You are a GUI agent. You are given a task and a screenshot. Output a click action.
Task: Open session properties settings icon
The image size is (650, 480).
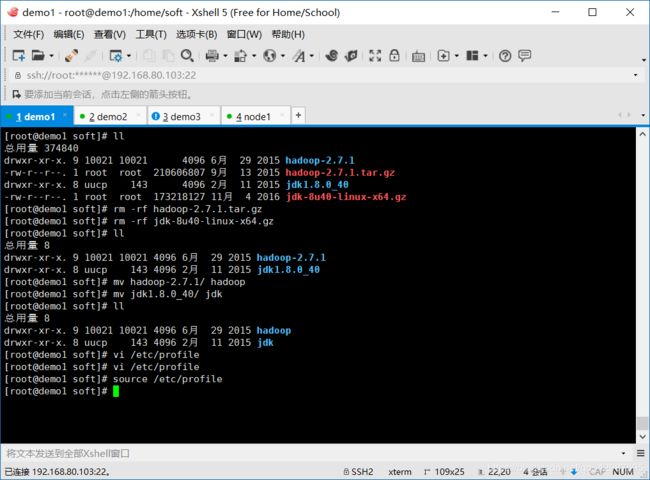pos(115,56)
